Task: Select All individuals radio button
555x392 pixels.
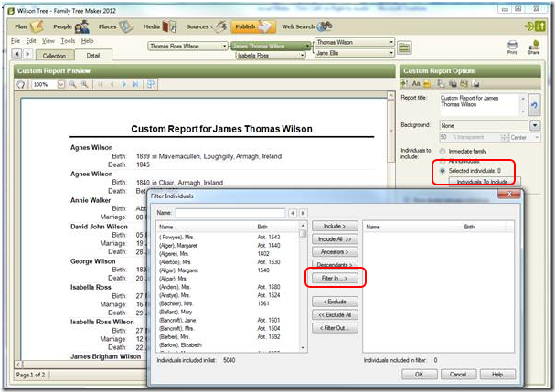Action: click(x=443, y=161)
